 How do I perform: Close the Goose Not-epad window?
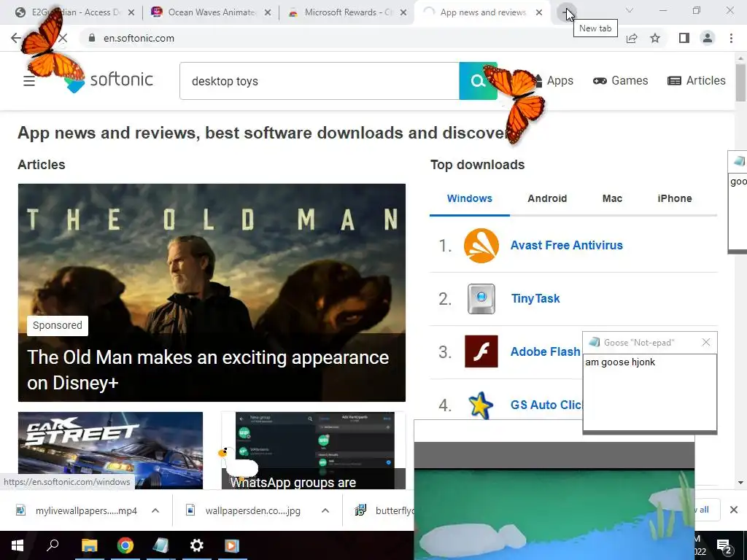click(706, 343)
